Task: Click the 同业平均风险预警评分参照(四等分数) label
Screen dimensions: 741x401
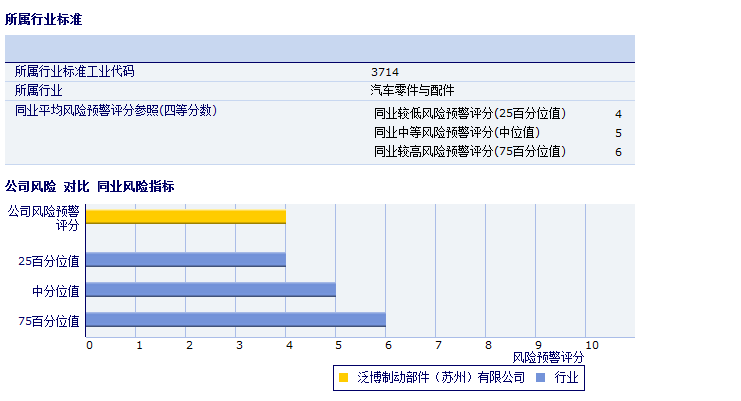Action: click(116, 110)
